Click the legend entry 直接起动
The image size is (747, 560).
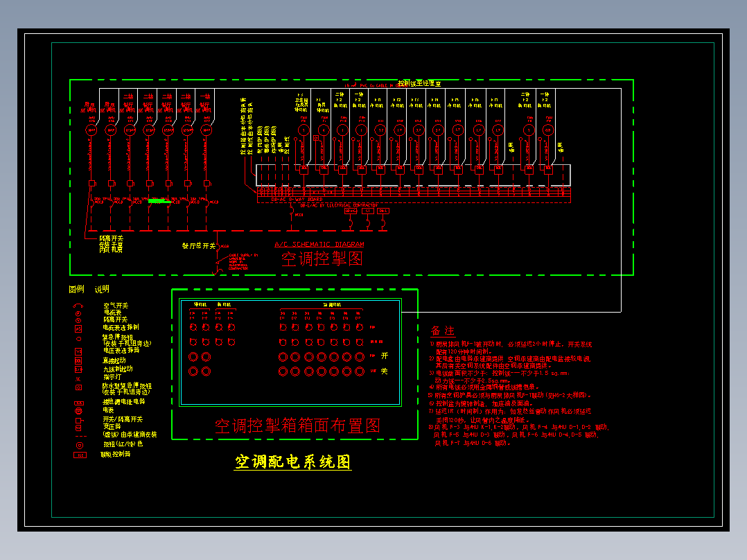[114, 360]
